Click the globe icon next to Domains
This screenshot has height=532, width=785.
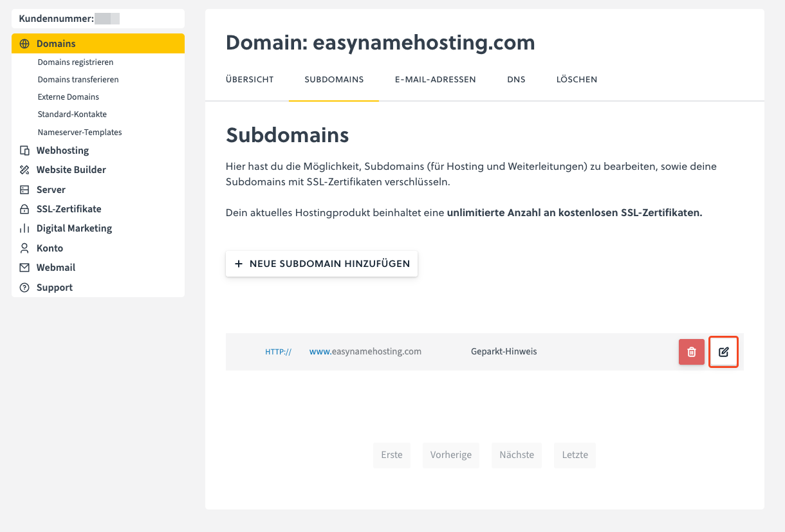pyautogui.click(x=24, y=44)
